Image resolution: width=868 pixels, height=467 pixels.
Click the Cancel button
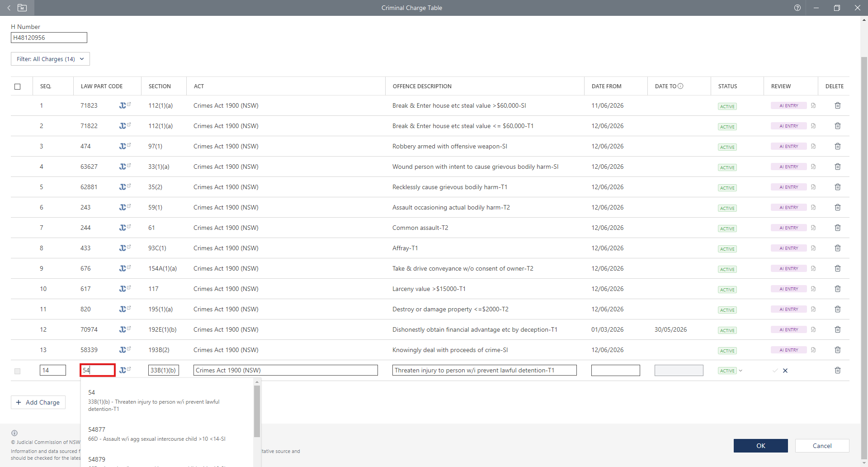pyautogui.click(x=822, y=446)
